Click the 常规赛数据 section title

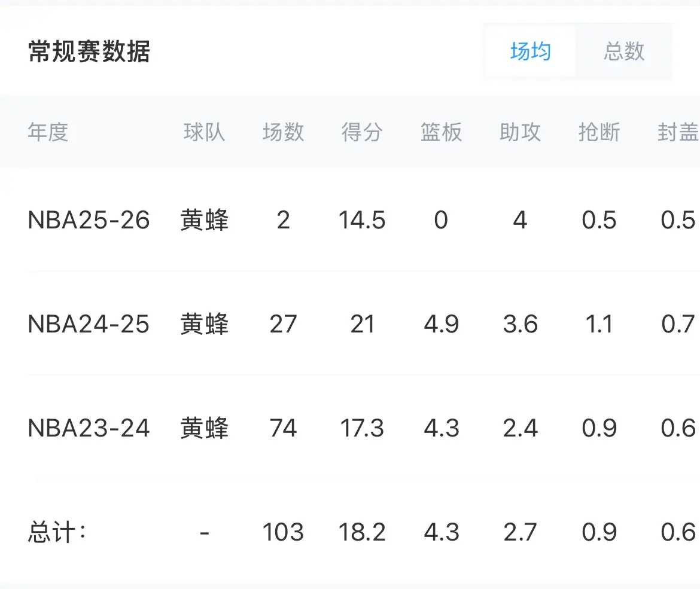[89, 52]
